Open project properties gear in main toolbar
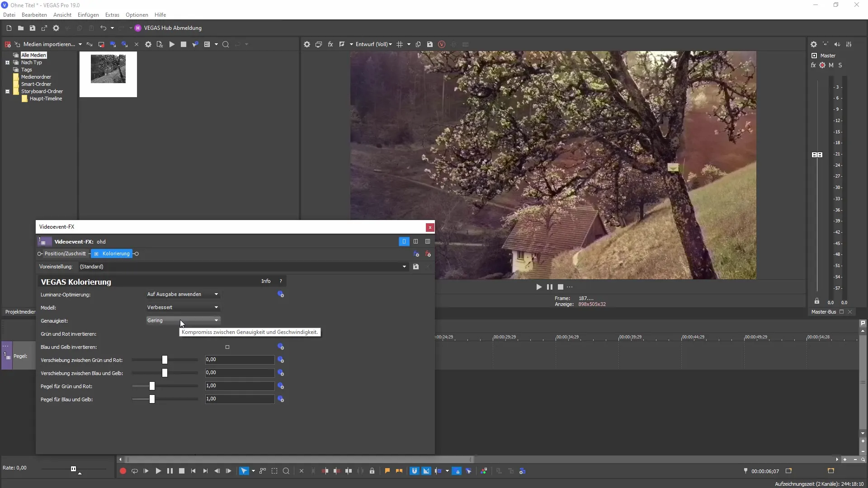This screenshot has width=868, height=488. coord(56,28)
